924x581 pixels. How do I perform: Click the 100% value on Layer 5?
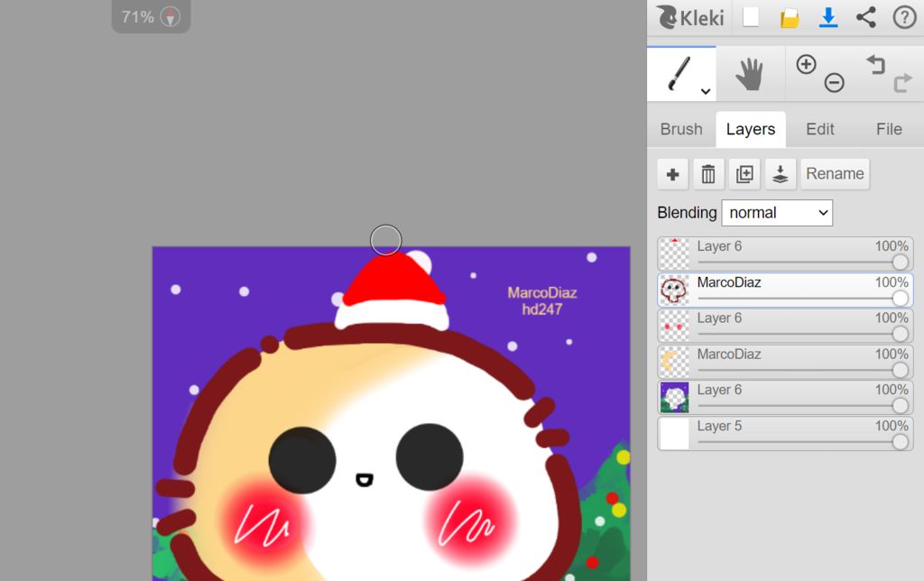coord(891,426)
